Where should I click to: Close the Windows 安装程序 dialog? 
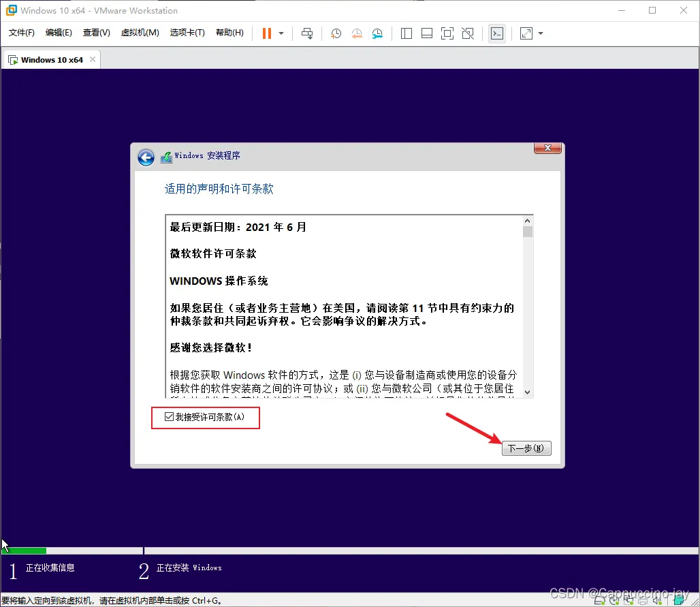[547, 148]
